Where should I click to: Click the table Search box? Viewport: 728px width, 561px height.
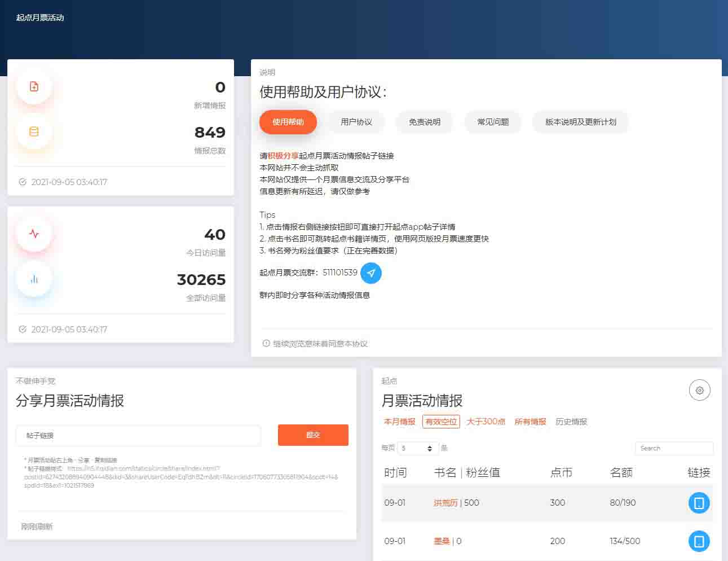pyautogui.click(x=674, y=448)
